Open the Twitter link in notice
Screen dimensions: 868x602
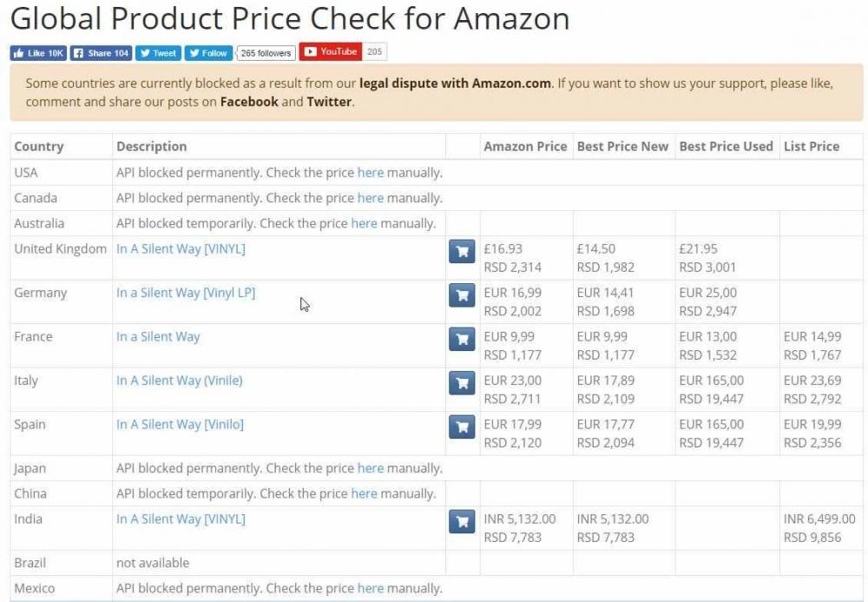click(x=329, y=102)
